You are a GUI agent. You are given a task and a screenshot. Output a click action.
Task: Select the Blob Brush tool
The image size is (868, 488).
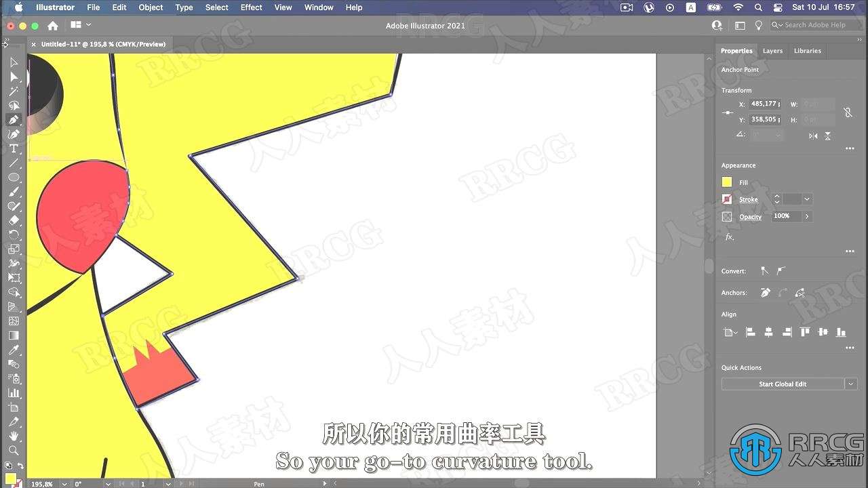(x=14, y=206)
